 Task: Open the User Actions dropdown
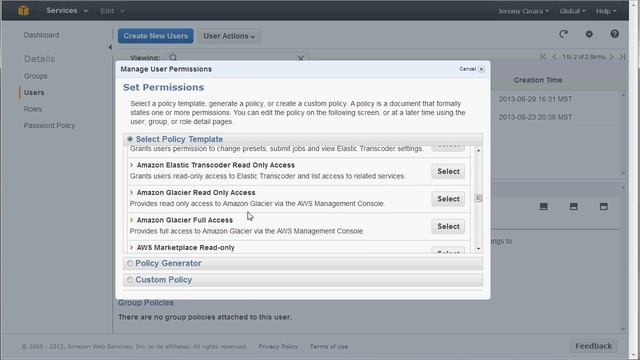click(x=229, y=36)
